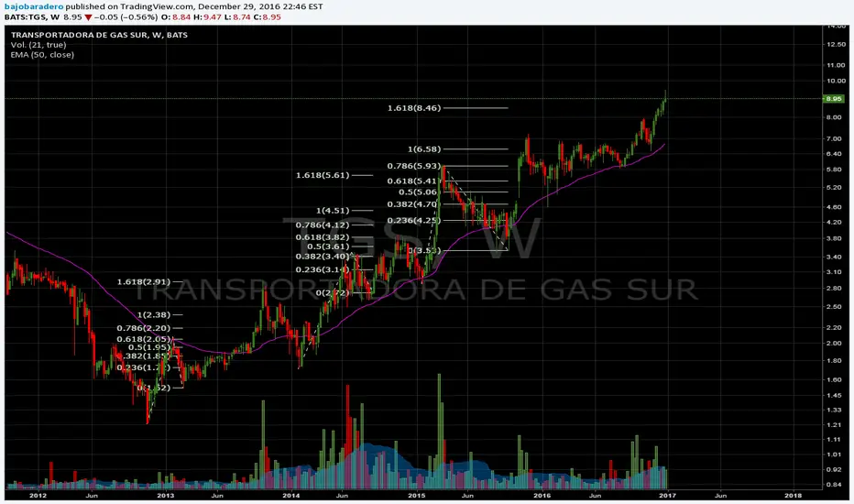Click the 2013 label on time axis

[165, 495]
